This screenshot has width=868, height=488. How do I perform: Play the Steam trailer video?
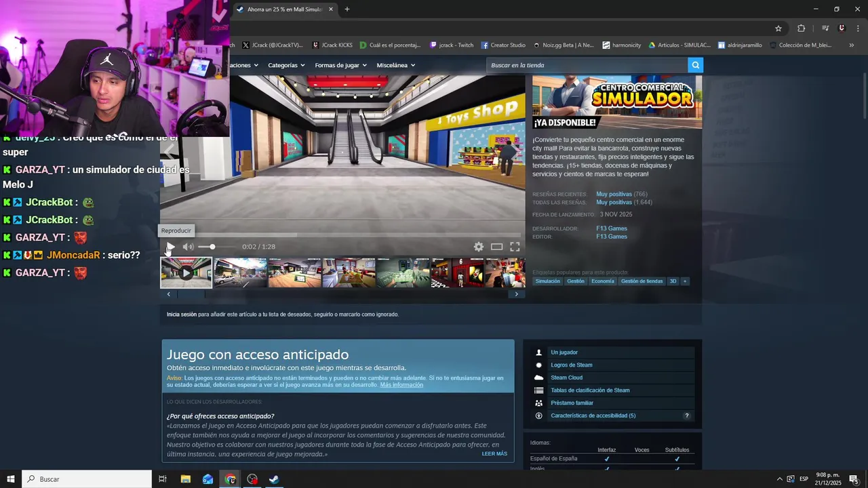(170, 247)
